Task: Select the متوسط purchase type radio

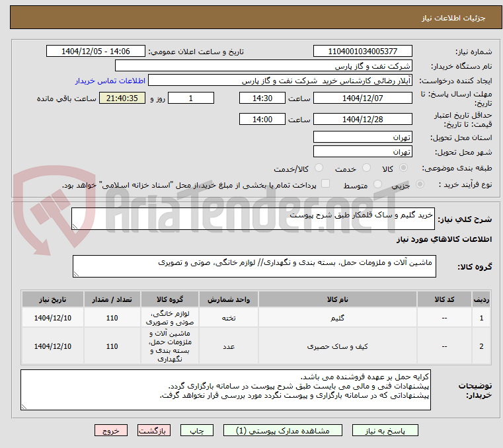Action: click(x=378, y=184)
